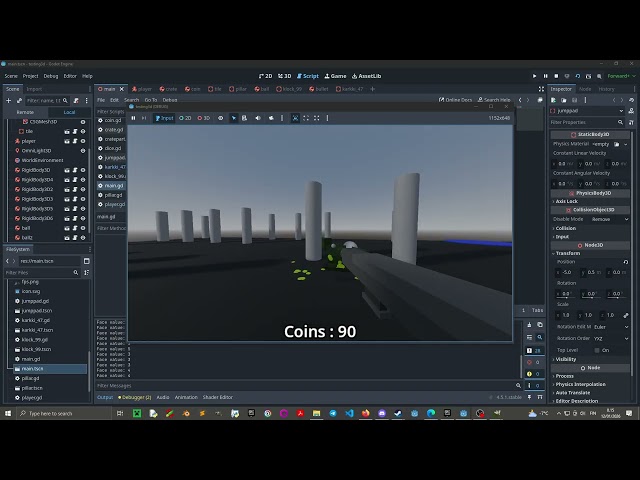
Task: Pause the running project in editor toolbar
Action: (545, 76)
